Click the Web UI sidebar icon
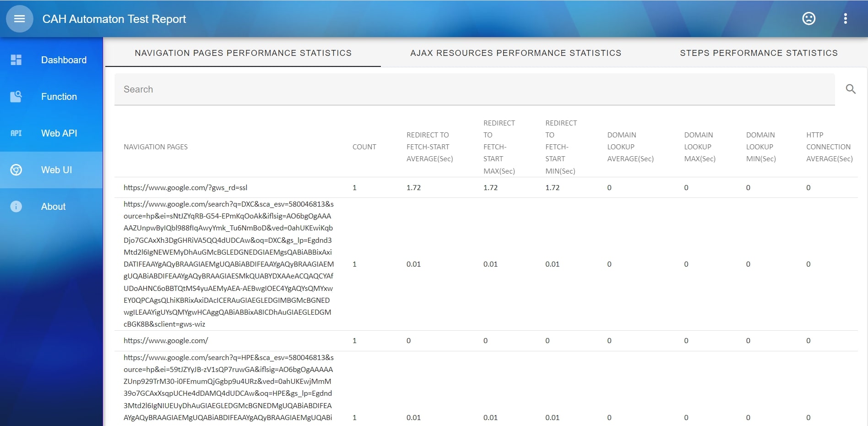The image size is (868, 426). [x=16, y=170]
